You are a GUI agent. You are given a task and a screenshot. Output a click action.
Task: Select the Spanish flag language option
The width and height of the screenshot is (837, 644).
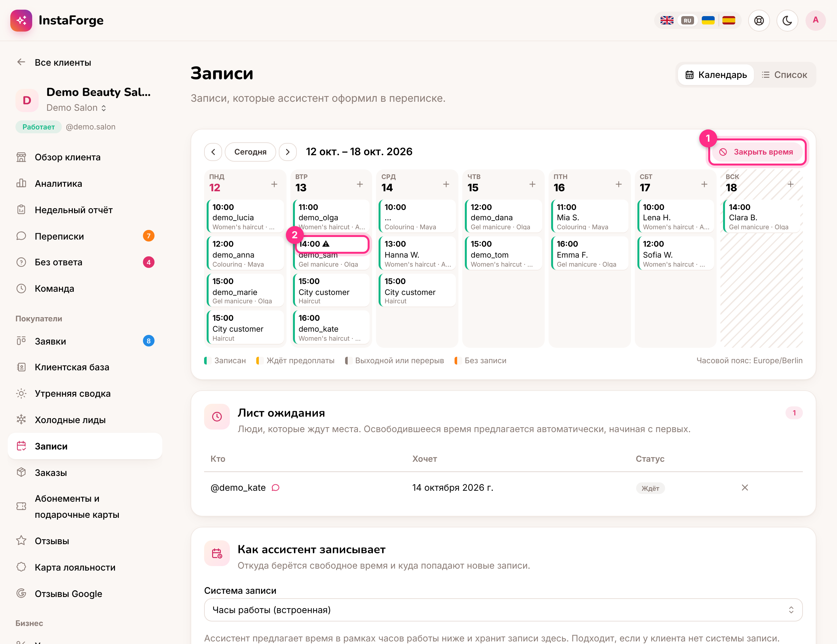pos(729,20)
